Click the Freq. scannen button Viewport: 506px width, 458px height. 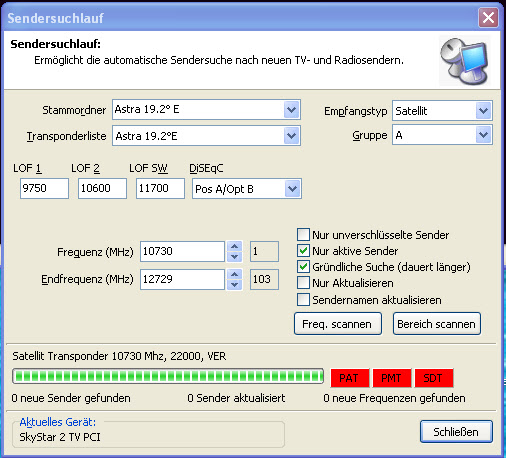(x=338, y=324)
